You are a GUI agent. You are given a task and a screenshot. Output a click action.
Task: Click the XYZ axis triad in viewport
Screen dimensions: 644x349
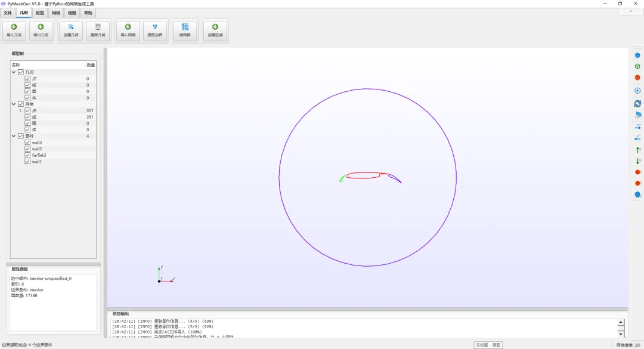pos(166,274)
